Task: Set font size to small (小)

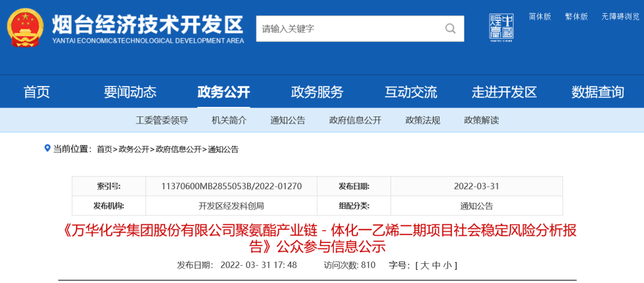Action: point(448,265)
